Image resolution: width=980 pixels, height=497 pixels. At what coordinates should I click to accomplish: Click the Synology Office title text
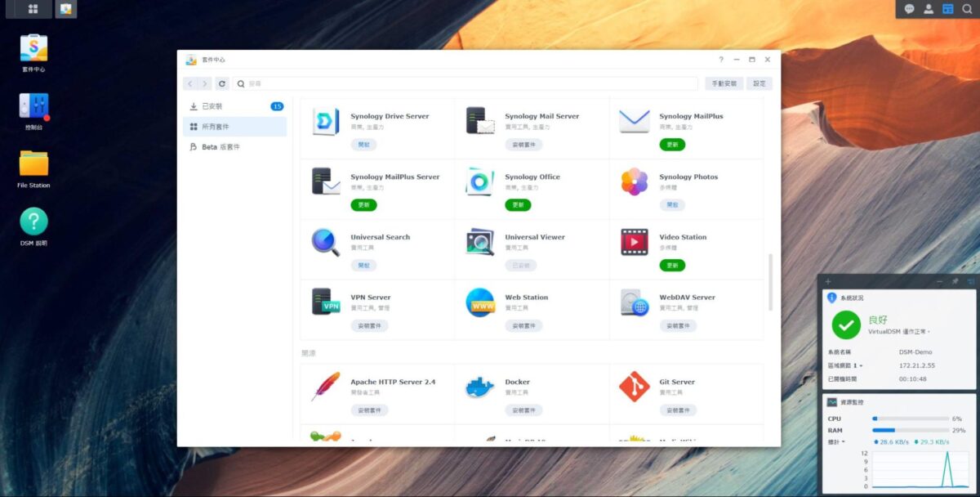tap(532, 177)
